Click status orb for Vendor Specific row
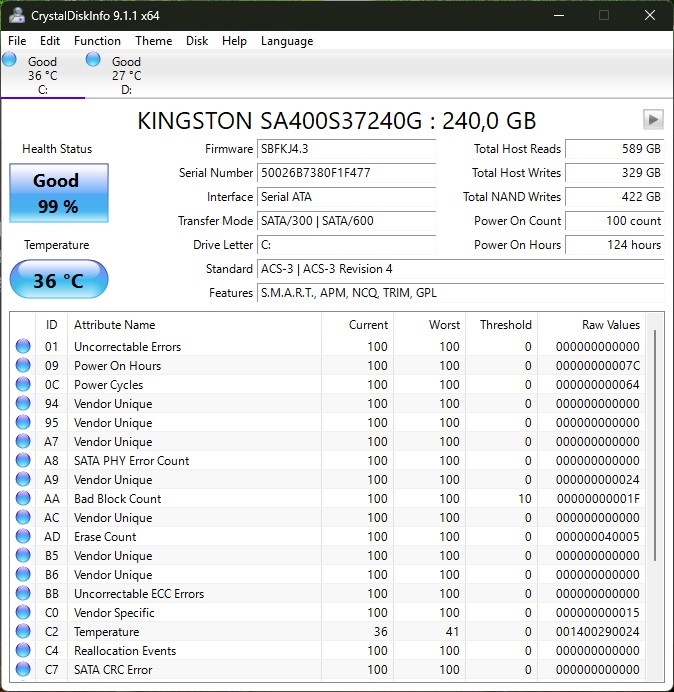 [x=23, y=612]
